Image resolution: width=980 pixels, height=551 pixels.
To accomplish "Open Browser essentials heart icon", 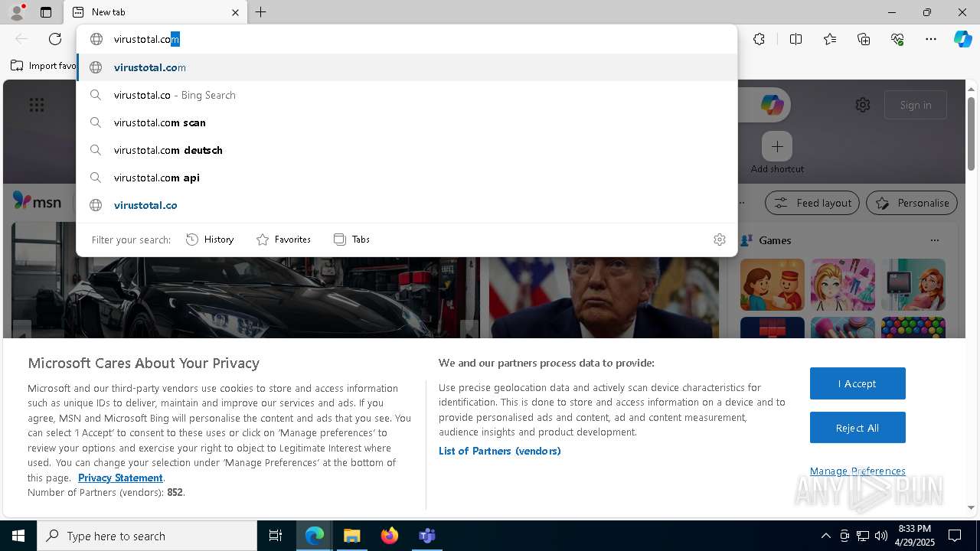I will [x=897, y=39].
